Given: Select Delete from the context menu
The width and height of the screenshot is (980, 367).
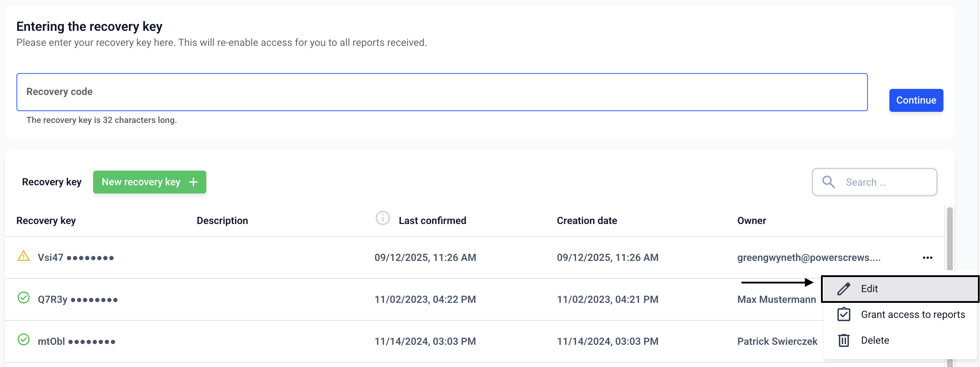Looking at the screenshot, I should coord(875,340).
